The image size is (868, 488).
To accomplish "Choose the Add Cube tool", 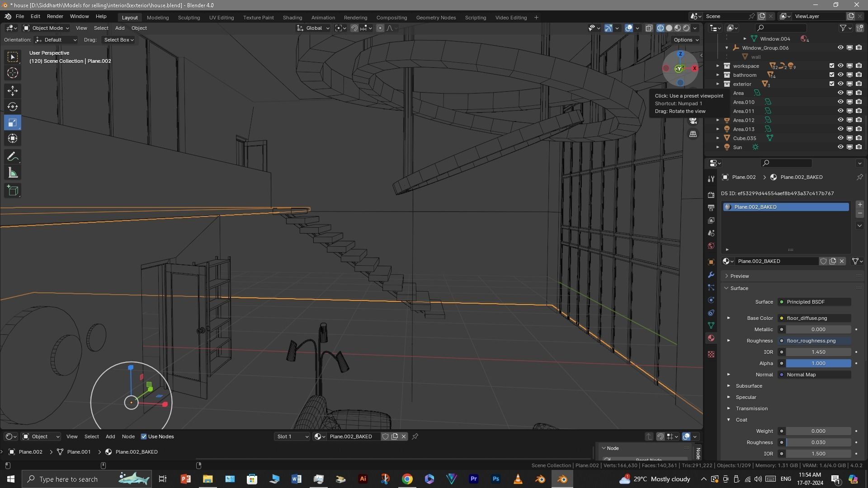I will pos(13,191).
